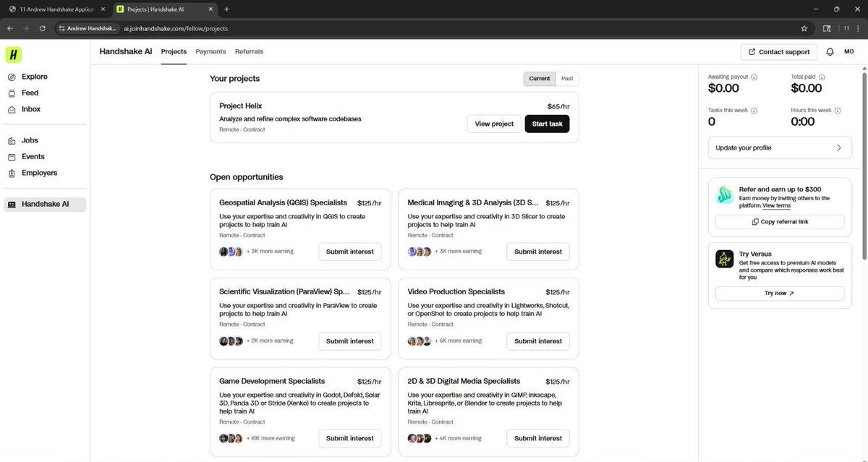Click the Contact support button

[779, 52]
